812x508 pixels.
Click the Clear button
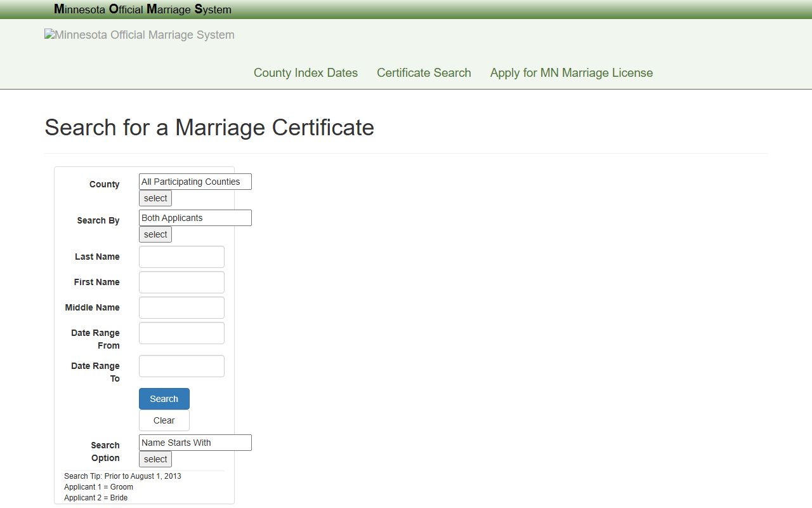[164, 420]
